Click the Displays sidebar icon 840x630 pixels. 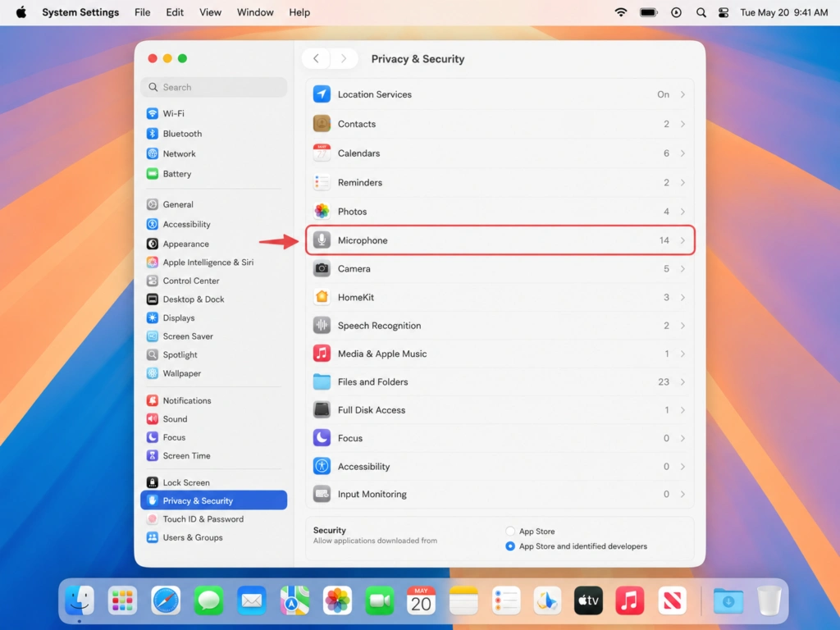152,317
